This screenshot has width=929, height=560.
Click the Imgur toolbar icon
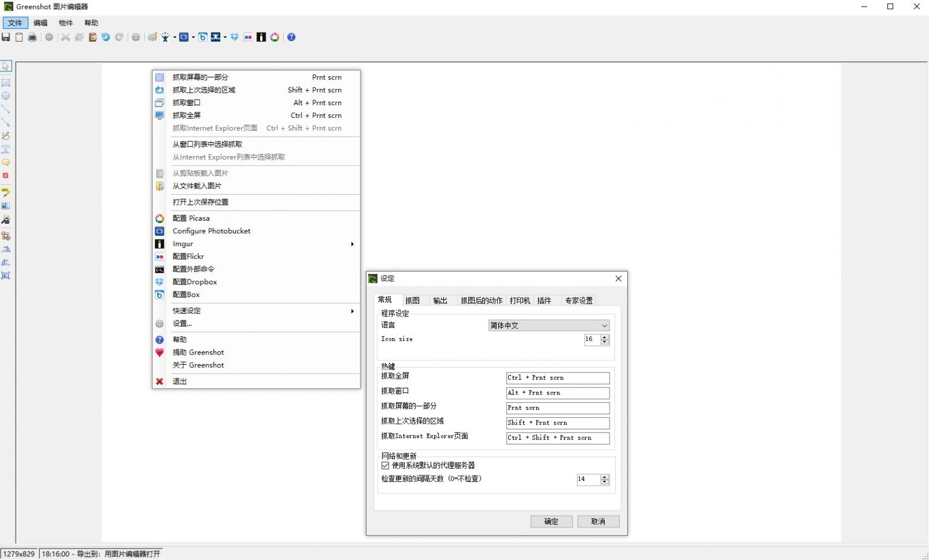point(261,37)
